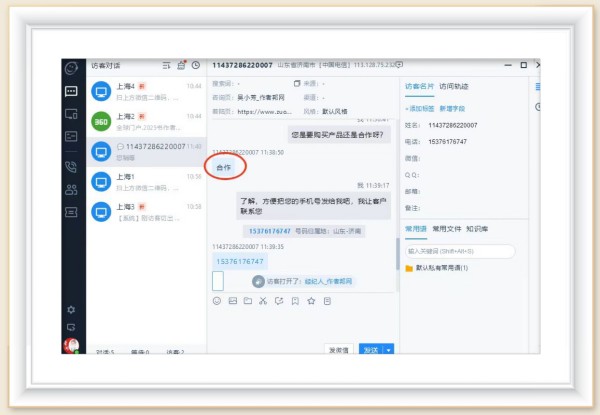Switch to the 访问轨迹 tab

[453, 86]
